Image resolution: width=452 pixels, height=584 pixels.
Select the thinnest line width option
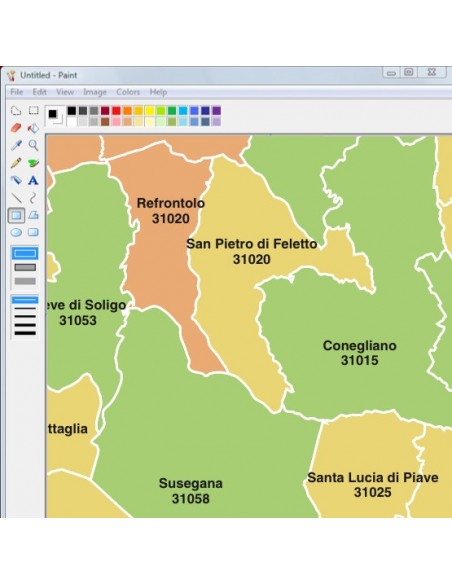(25, 300)
